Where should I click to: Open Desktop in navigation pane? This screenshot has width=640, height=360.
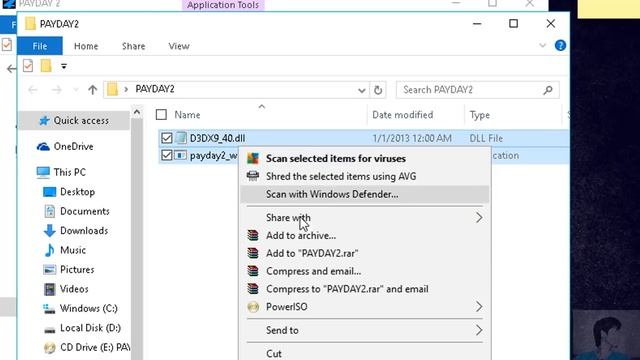69,192
